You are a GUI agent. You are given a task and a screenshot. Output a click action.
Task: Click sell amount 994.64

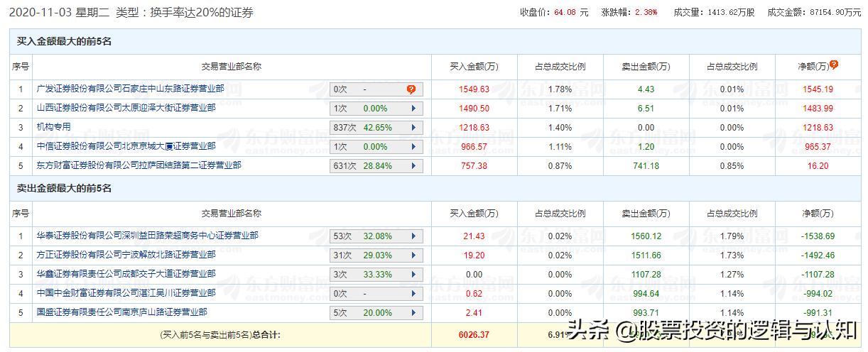pos(646,294)
